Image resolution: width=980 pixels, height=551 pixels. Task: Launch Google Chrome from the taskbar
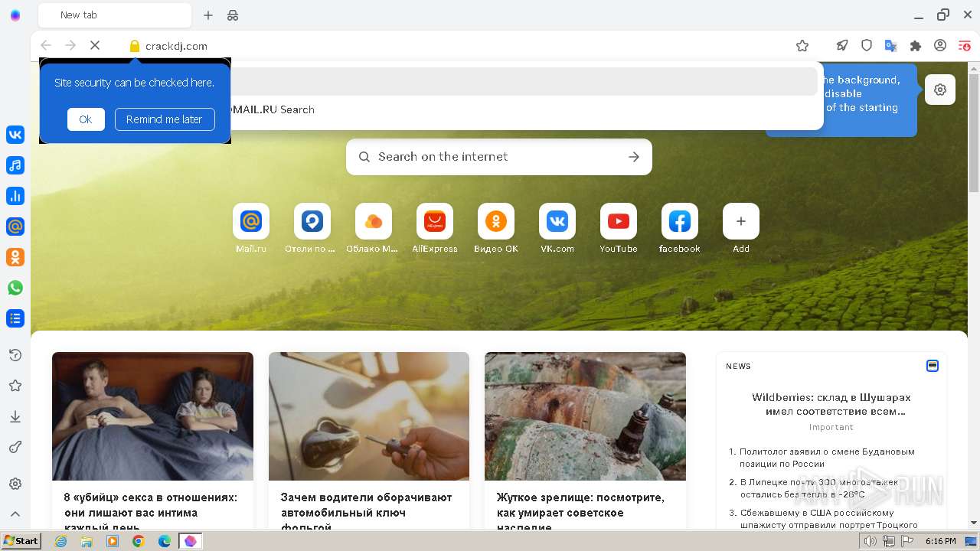click(139, 541)
